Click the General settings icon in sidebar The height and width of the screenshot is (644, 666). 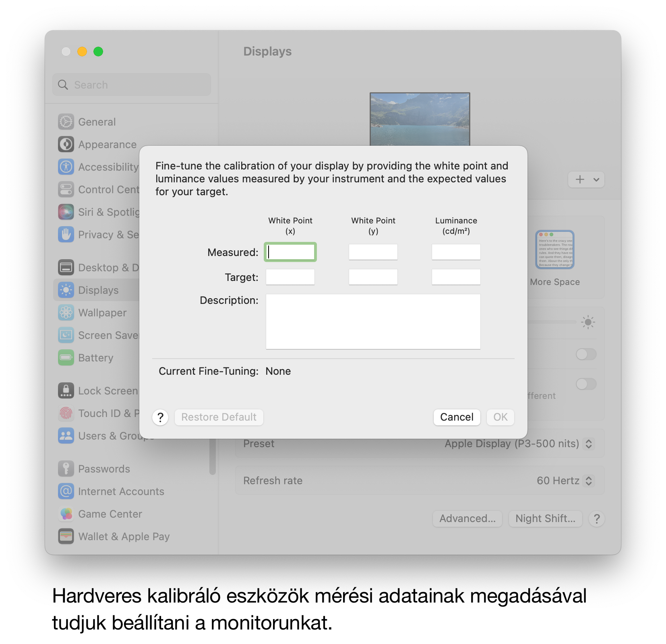tap(66, 122)
